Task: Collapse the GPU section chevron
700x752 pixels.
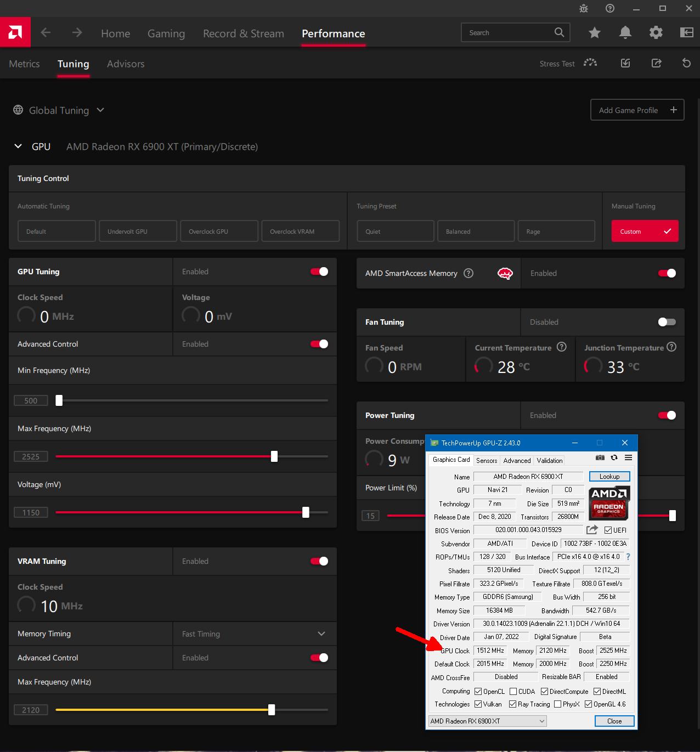Action: 18,146
